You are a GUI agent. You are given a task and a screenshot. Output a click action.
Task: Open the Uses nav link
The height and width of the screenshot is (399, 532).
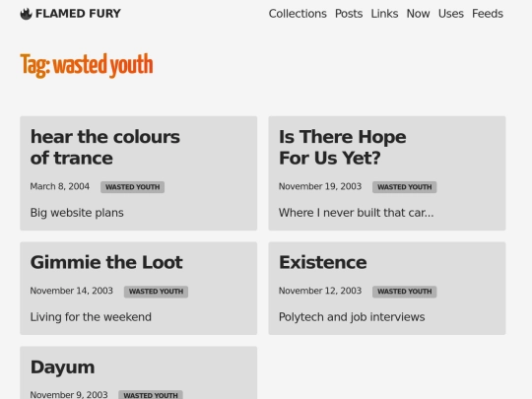point(451,14)
